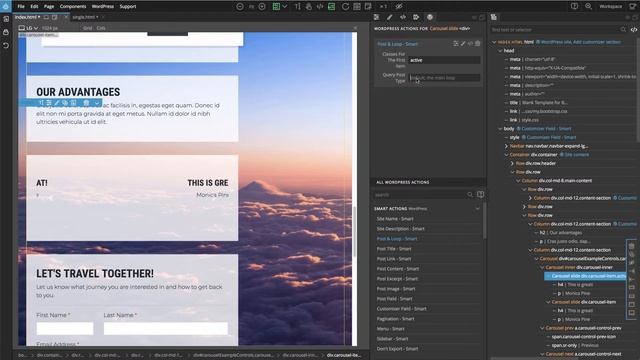Open the pencil style panel tab

389,17
